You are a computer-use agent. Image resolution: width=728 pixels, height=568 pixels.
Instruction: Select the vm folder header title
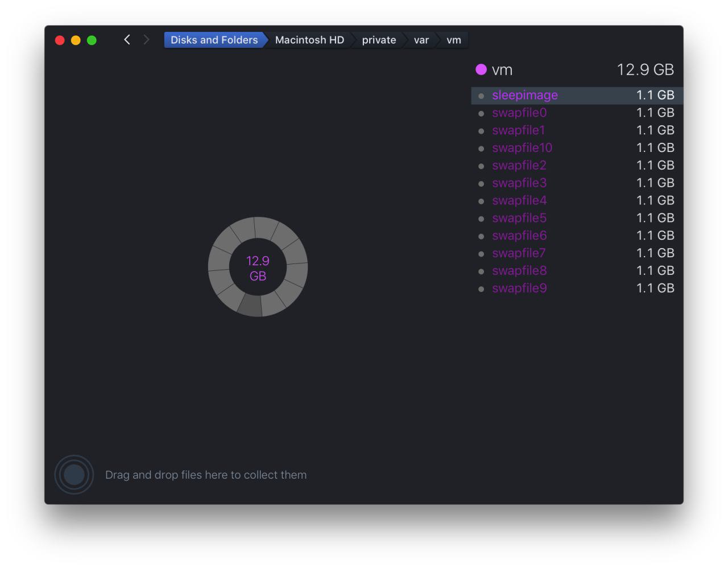click(x=502, y=70)
